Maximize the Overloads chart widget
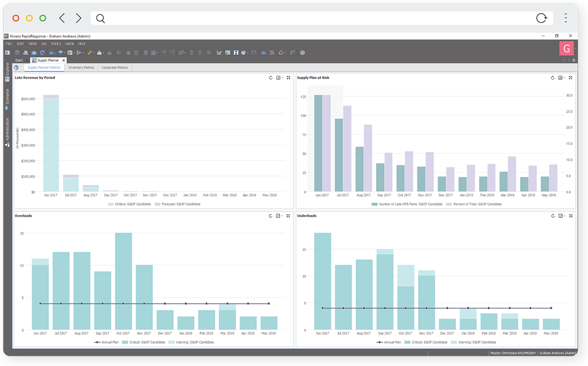The image size is (588, 366). 288,216
